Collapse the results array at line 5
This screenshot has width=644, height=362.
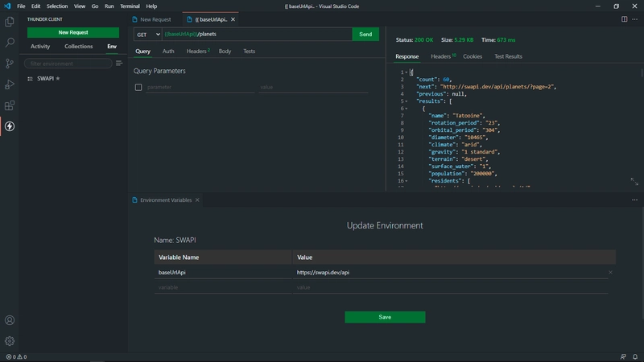[407, 101]
